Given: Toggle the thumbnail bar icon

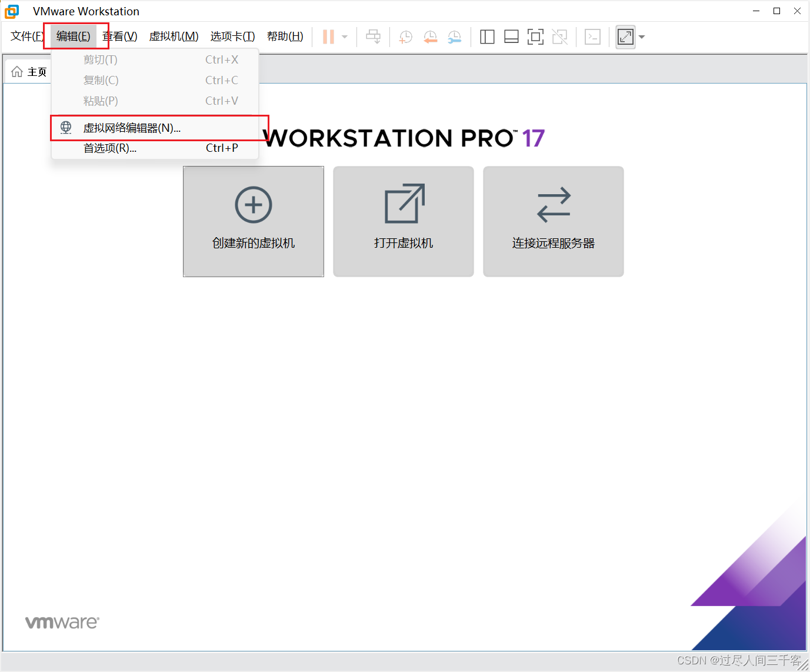Looking at the screenshot, I should (x=512, y=37).
